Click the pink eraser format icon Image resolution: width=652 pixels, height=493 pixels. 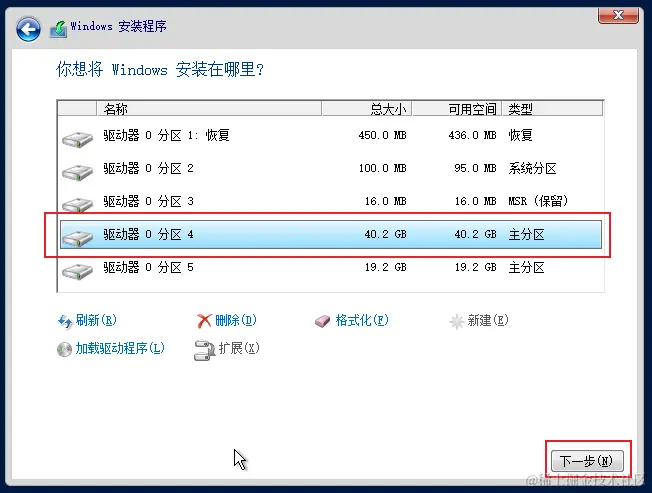(x=323, y=321)
